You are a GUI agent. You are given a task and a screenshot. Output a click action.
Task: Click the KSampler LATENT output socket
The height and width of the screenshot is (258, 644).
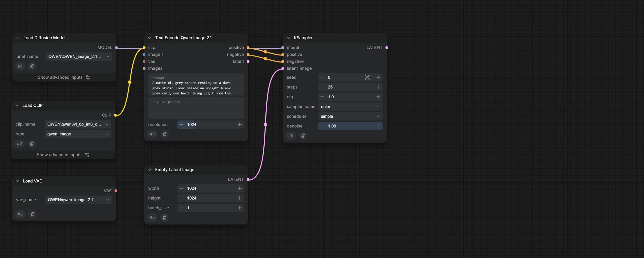387,47
